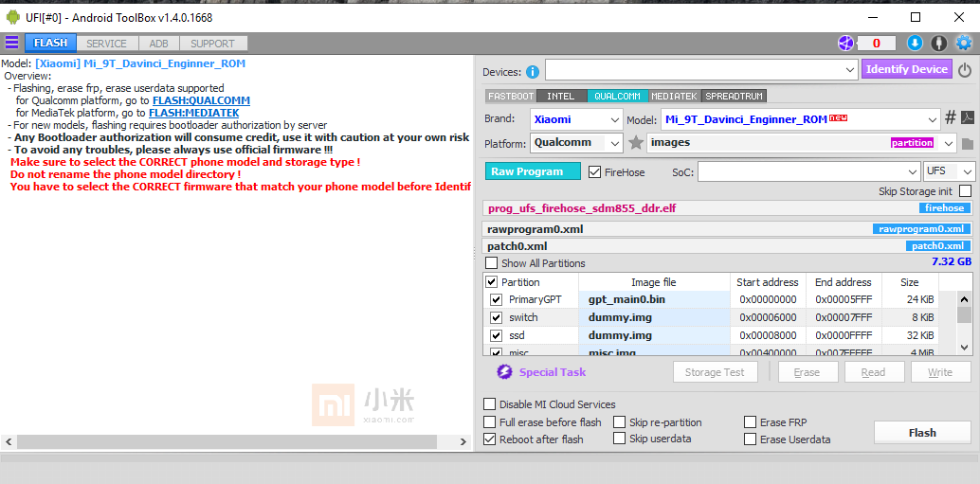Switch to the ADB tab
980x484 pixels.
158,44
